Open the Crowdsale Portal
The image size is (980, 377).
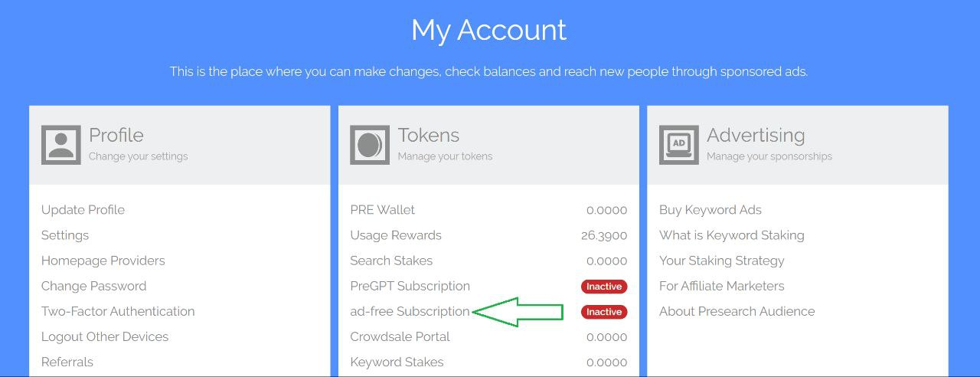(400, 336)
